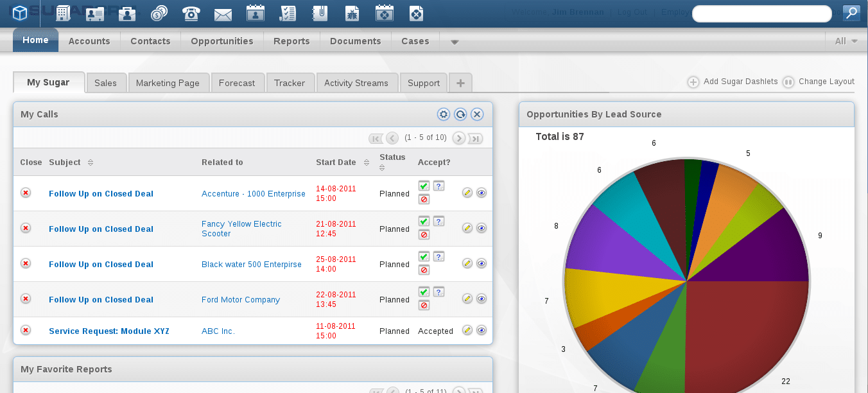The image size is (868, 393).
Task: Open the Opportunities module menu
Action: click(x=222, y=41)
